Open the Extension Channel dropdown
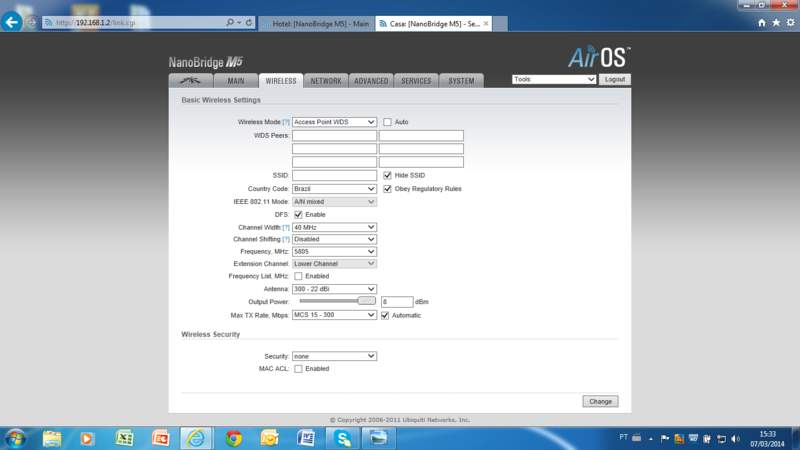The width and height of the screenshot is (800, 450). (334, 264)
